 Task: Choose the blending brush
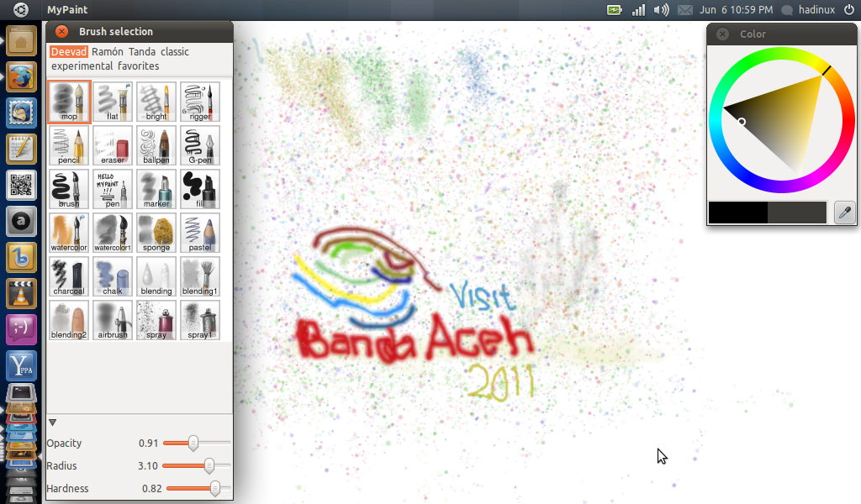156,276
